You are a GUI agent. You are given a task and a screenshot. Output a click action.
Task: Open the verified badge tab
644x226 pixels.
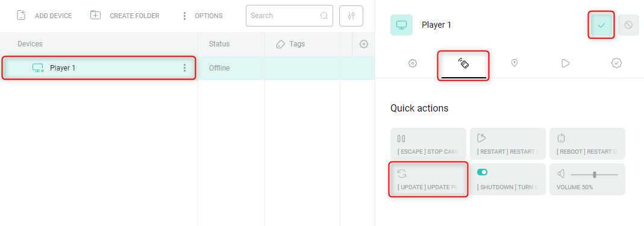[616, 63]
